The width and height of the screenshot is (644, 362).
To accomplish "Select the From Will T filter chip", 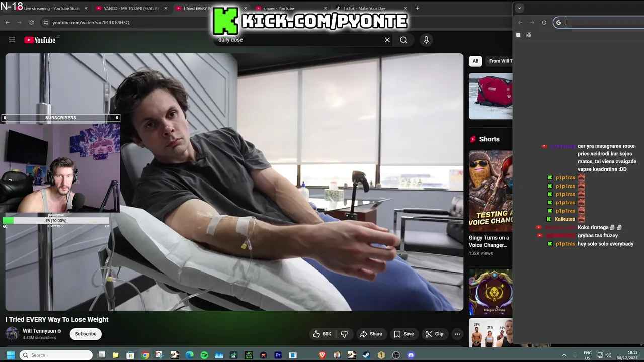I will 499,61.
